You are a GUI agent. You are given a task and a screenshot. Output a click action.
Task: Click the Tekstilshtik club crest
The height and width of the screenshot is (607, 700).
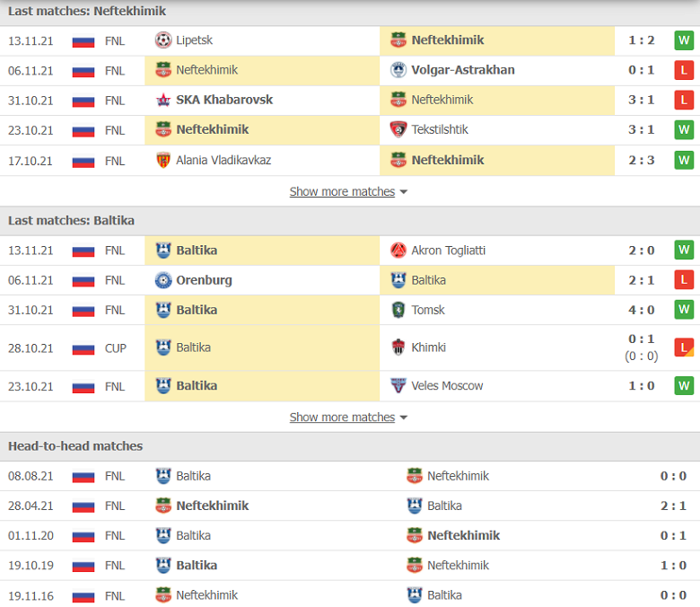(x=398, y=130)
